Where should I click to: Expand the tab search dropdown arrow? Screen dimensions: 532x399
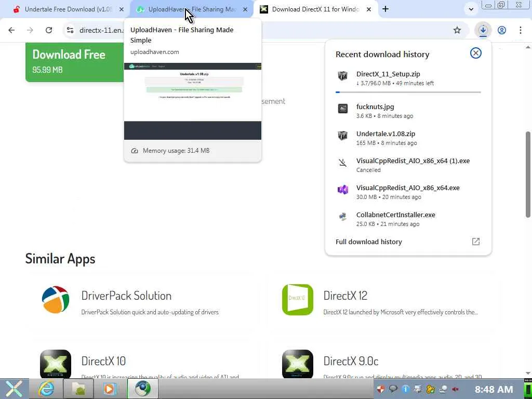tap(471, 9)
